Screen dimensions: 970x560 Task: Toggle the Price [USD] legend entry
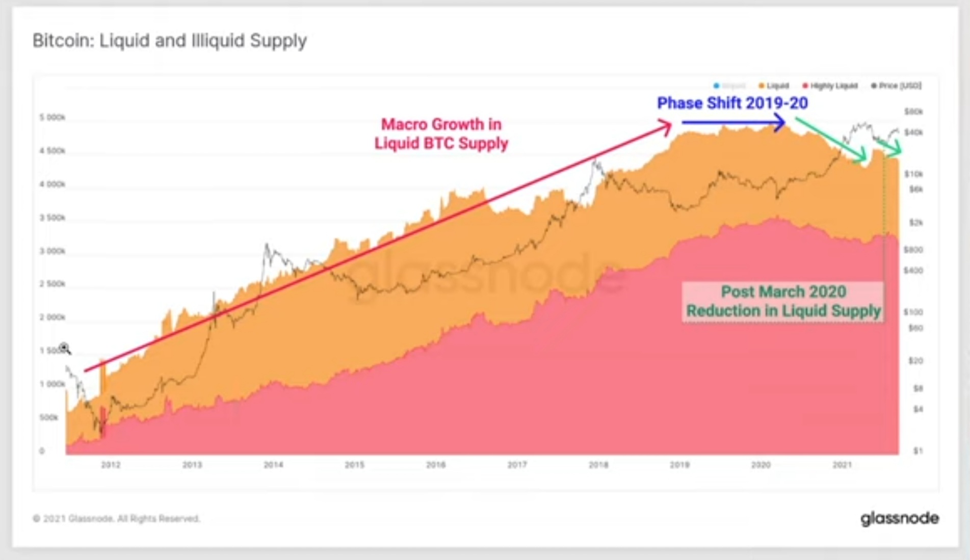(897, 86)
